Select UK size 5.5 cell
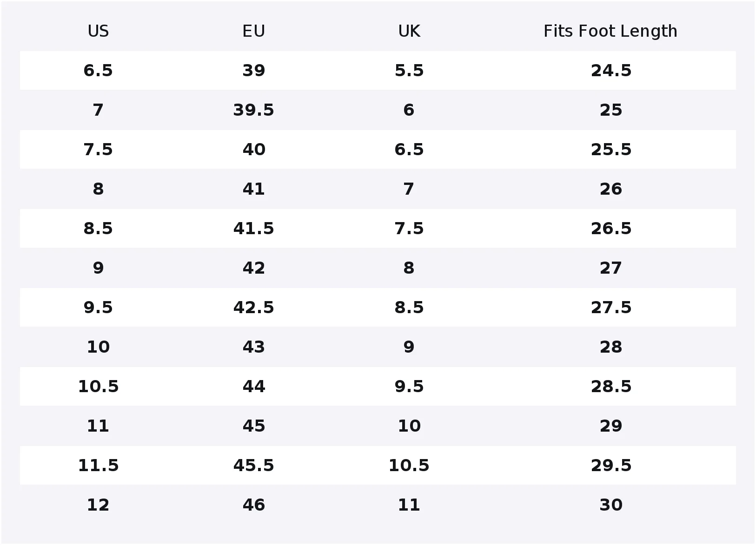Viewport: 756px width, 545px height. (409, 71)
